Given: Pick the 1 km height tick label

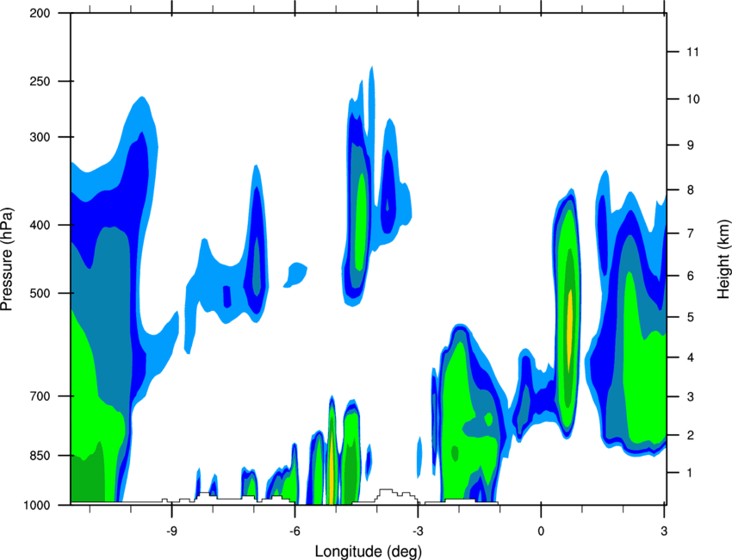Looking at the screenshot, I should [690, 473].
